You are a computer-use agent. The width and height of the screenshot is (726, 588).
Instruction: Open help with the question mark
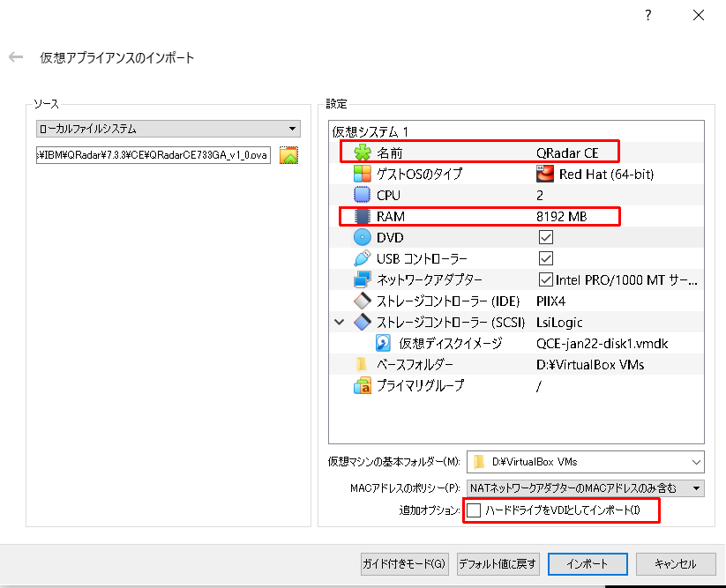[x=648, y=15]
